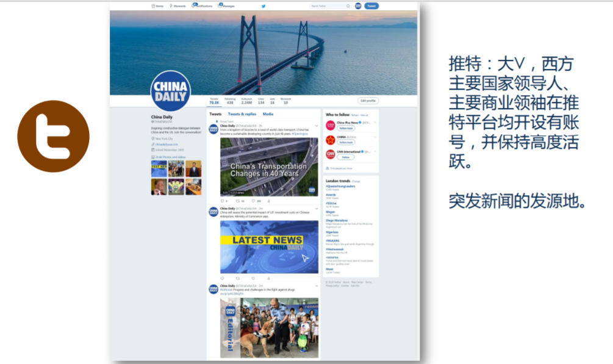Click the #OpeningUp hashtag
Image resolution: width=613 pixels, height=364 pixels.
(x=300, y=134)
